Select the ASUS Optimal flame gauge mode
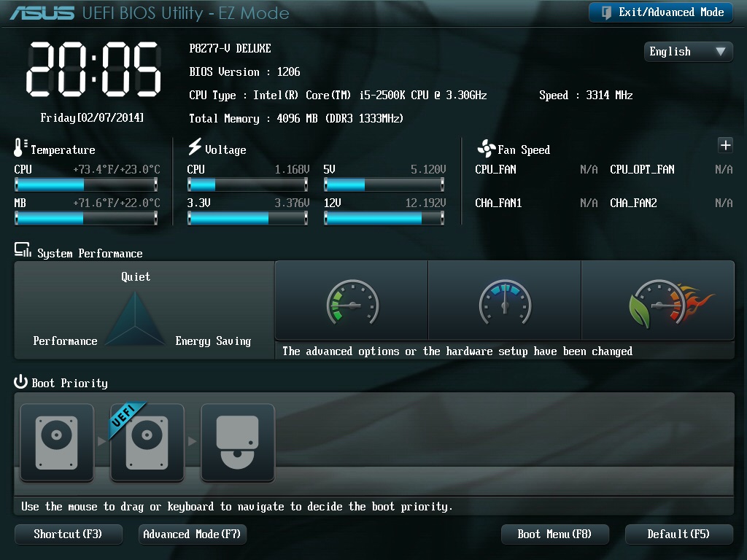 (658, 301)
